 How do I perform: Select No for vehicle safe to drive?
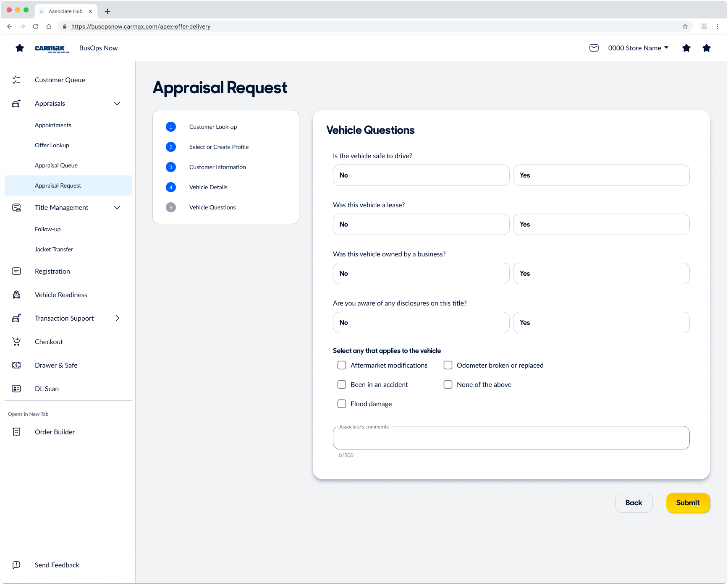click(421, 175)
